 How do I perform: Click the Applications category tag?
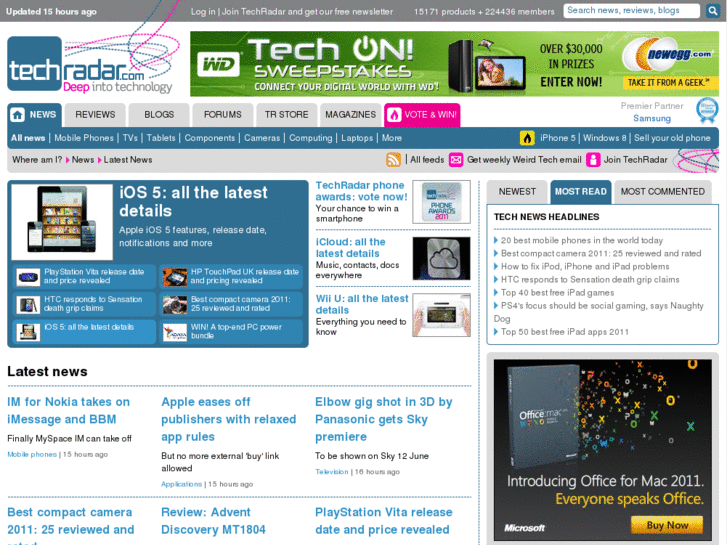tap(181, 484)
